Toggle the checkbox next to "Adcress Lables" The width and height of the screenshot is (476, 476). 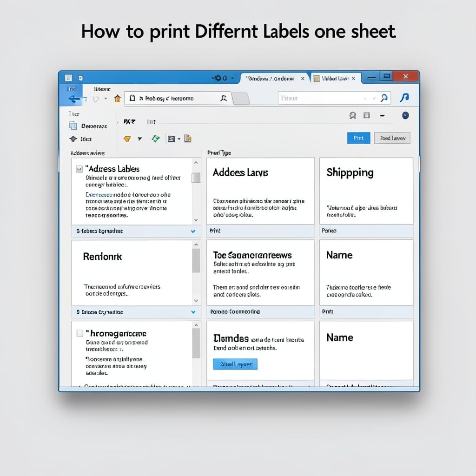[x=79, y=169]
